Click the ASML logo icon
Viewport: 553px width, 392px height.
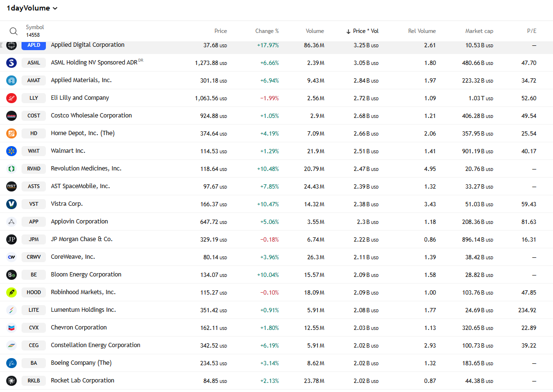11,63
